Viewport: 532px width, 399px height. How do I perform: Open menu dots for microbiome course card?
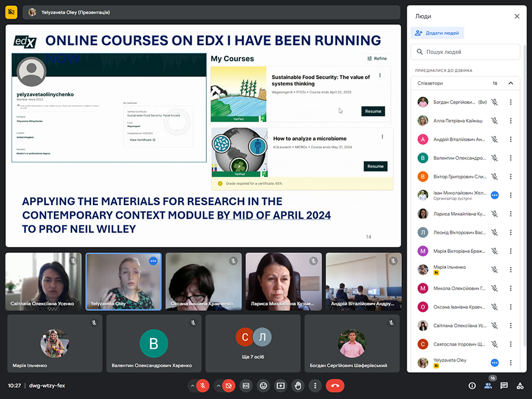pyautogui.click(x=382, y=137)
